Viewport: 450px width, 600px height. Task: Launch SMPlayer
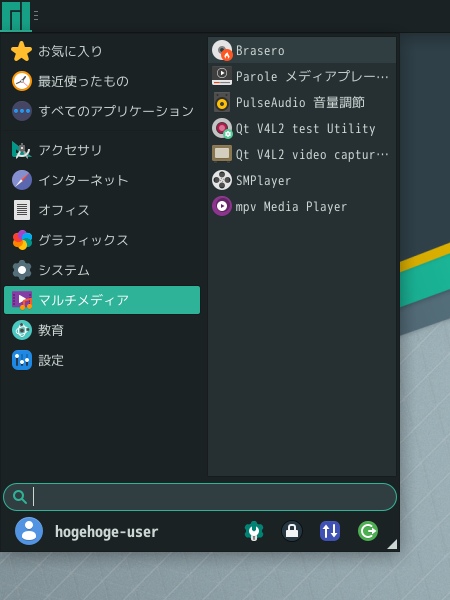tap(302, 181)
